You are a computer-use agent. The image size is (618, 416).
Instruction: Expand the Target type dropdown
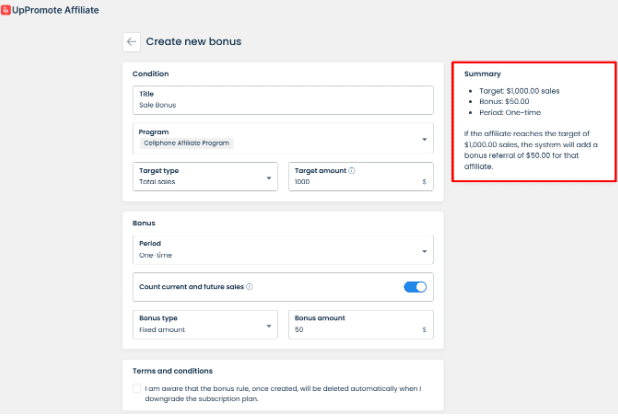269,177
